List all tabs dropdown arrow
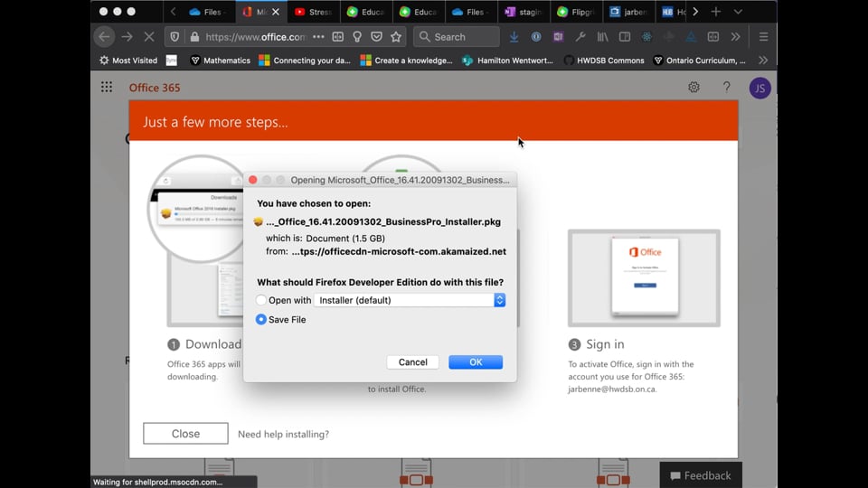Viewport: 868px width, 488px height. coord(738,12)
